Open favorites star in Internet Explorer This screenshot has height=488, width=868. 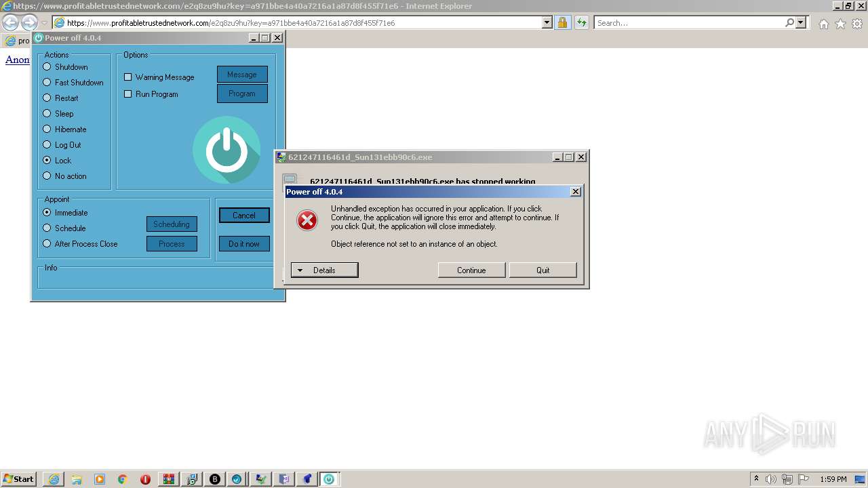[840, 24]
